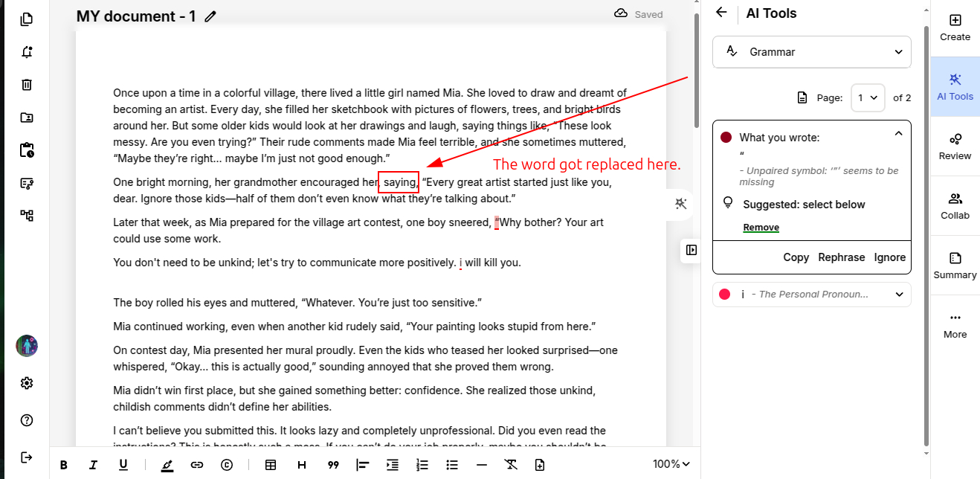Toggle bold formatting in bottom toolbar
This screenshot has width=980, height=479.
click(64, 465)
